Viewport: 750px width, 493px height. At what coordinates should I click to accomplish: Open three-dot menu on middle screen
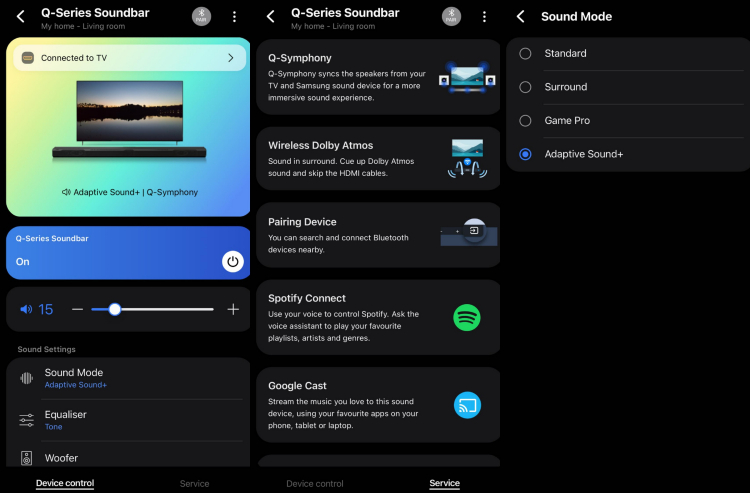(x=484, y=17)
